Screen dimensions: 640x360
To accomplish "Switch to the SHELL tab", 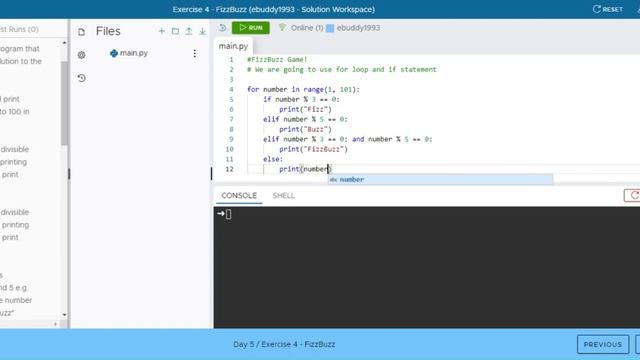I will [283, 196].
